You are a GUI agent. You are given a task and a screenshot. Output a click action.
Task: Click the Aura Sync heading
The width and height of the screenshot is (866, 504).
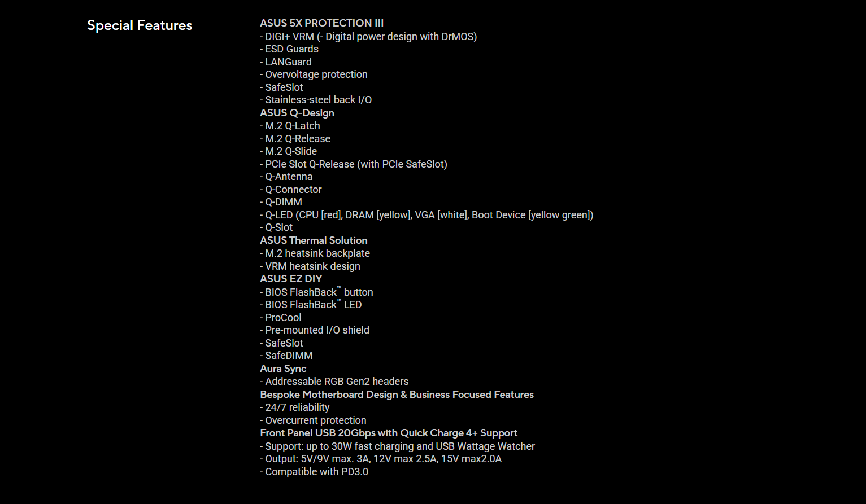[283, 369]
